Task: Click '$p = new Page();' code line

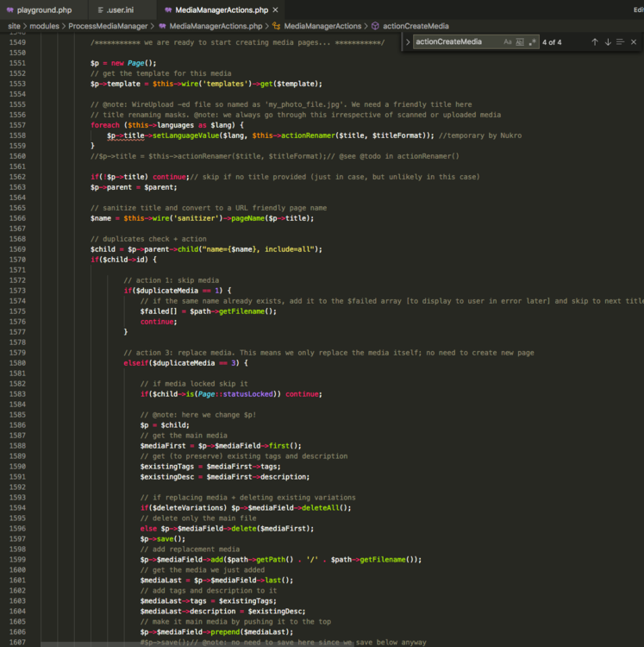Action: (x=123, y=63)
